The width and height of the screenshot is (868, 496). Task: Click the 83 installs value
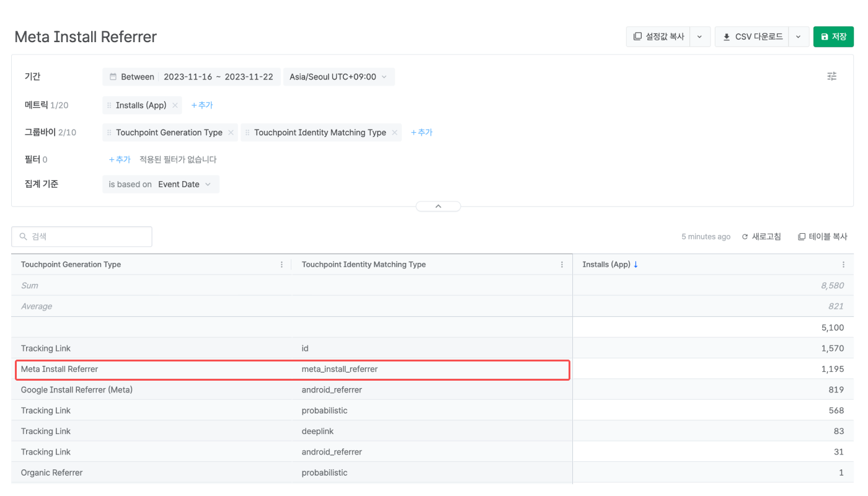tap(839, 431)
